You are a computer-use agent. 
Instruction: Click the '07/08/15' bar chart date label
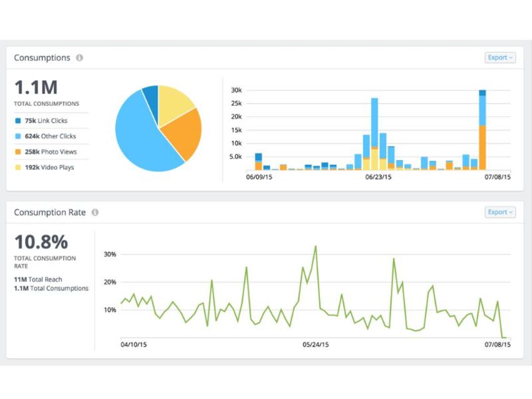point(498,177)
